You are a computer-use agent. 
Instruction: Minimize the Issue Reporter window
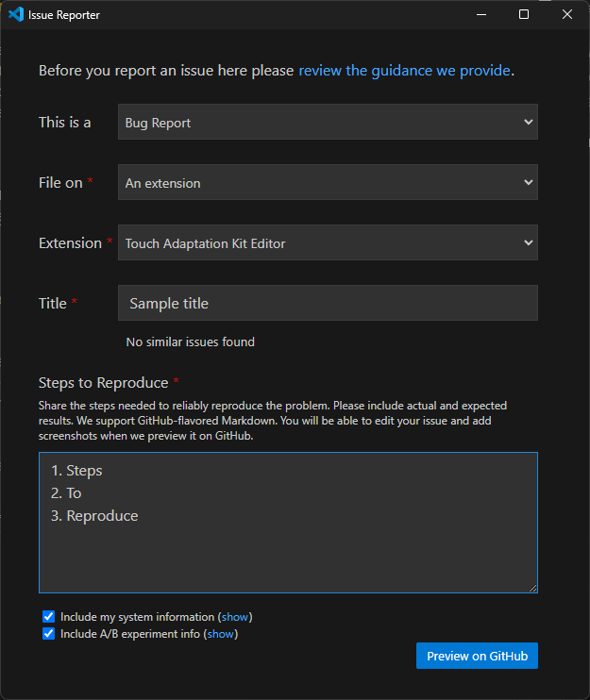[481, 14]
